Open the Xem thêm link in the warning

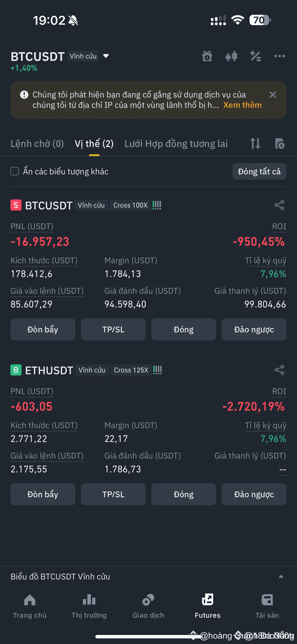[242, 105]
